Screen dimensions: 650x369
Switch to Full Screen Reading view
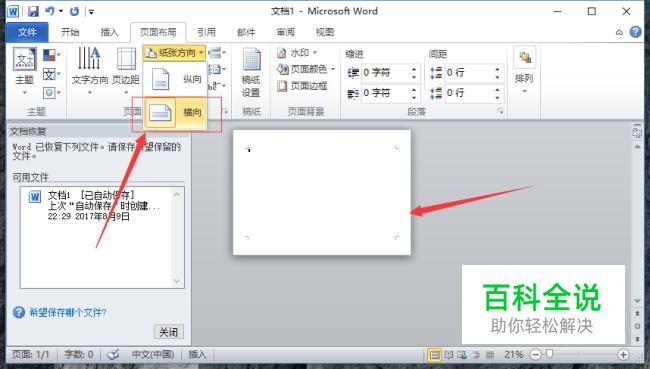(x=449, y=355)
